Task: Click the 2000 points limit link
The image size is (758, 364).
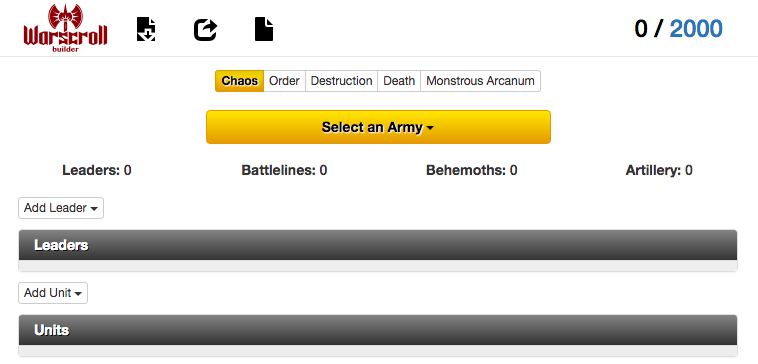Action: tap(696, 29)
